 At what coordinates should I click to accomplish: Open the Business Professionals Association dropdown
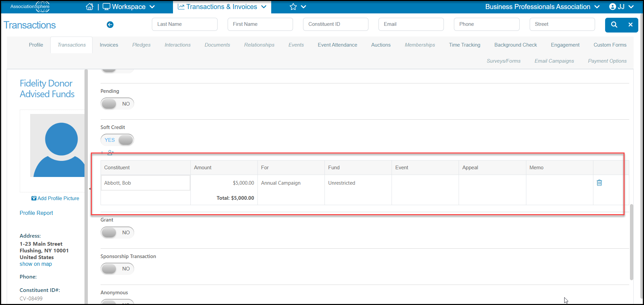point(597,7)
